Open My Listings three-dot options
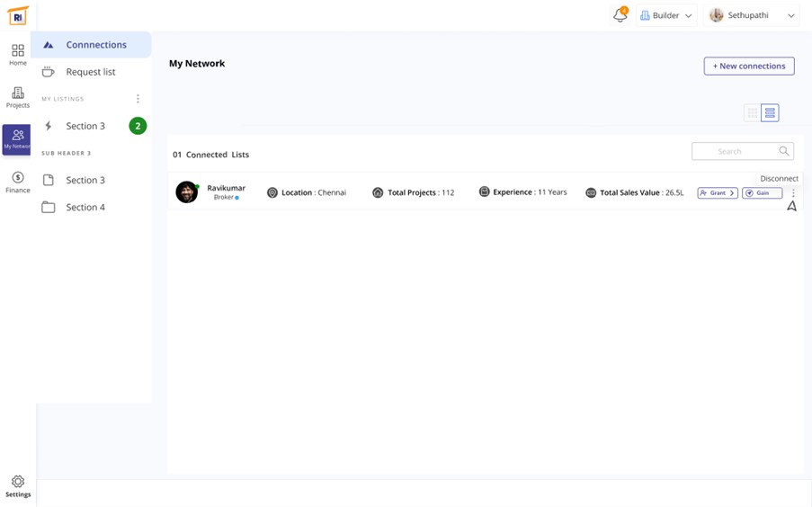This screenshot has width=812, height=507. point(138,99)
